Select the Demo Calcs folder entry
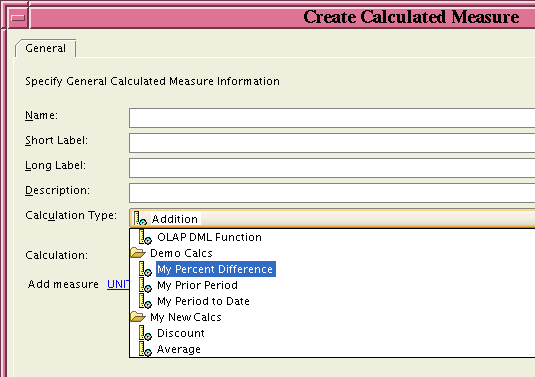The width and height of the screenshot is (535, 377). pos(181,253)
